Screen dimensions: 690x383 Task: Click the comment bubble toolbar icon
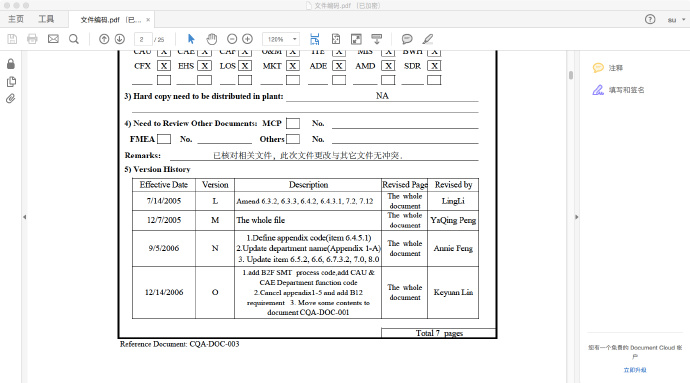pyautogui.click(x=407, y=39)
